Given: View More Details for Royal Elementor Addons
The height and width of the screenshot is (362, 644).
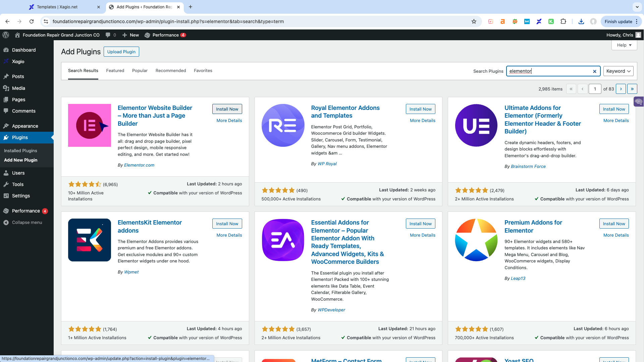Looking at the screenshot, I should point(423,121).
